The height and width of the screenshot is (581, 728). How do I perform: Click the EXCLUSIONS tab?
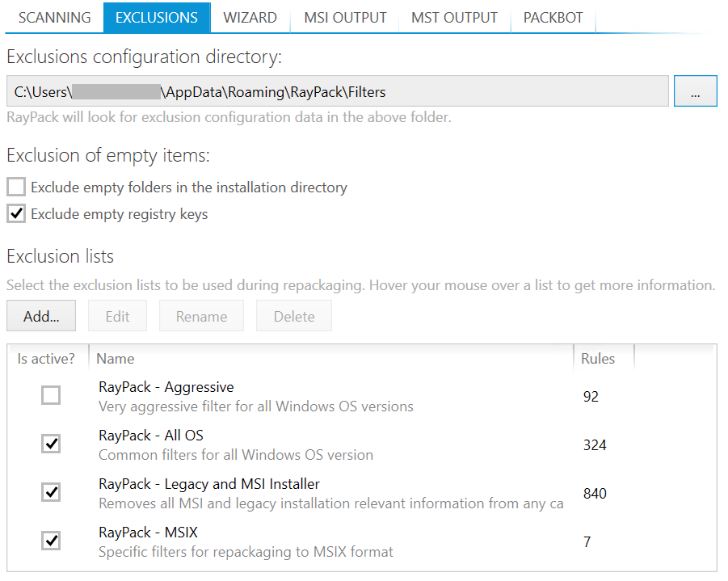pos(157,17)
